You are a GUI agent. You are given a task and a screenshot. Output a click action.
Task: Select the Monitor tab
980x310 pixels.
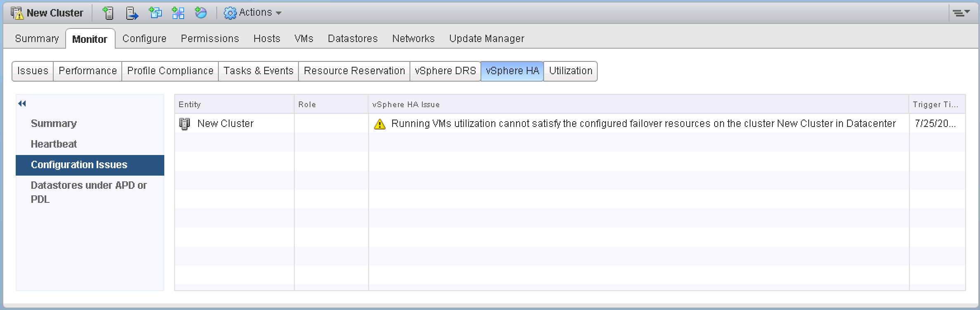[90, 39]
